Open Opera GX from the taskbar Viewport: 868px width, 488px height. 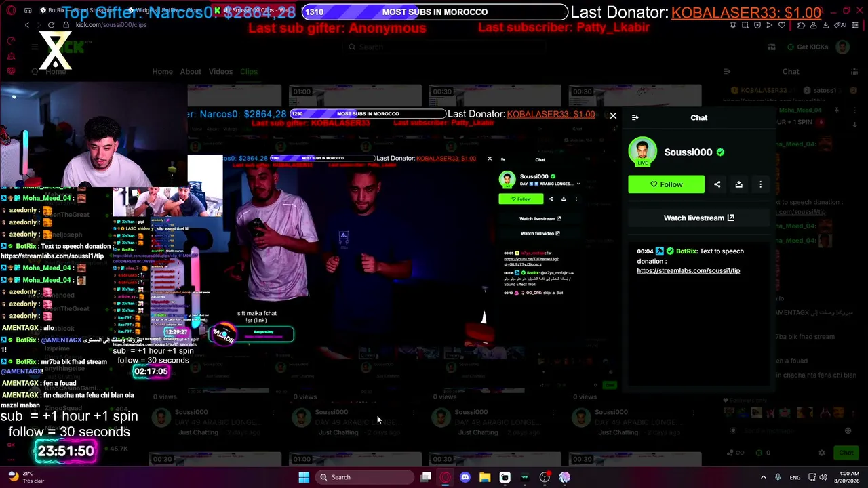coord(445,477)
